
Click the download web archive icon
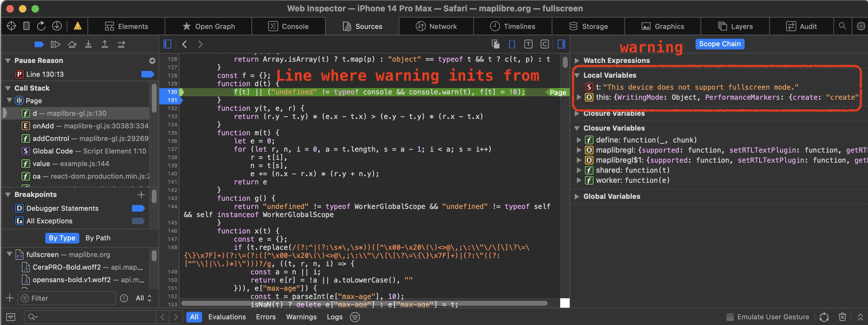(x=57, y=26)
